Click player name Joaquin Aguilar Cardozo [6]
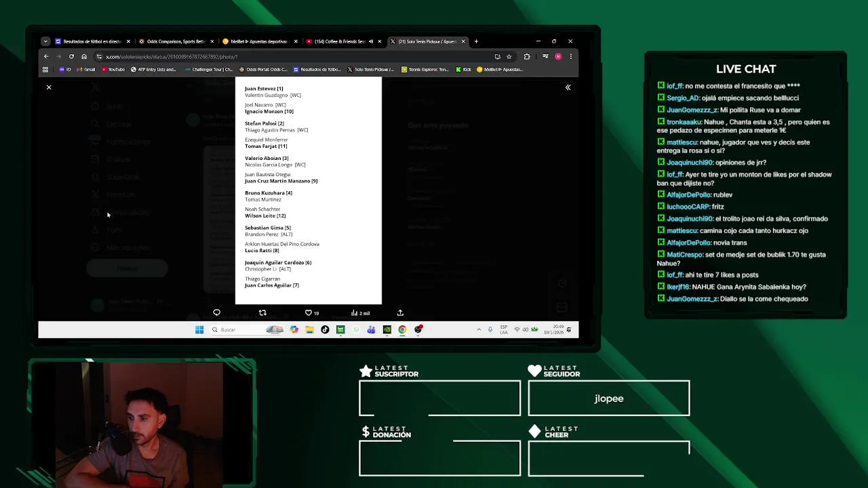Viewport: 868px width, 488px height. pos(278,262)
